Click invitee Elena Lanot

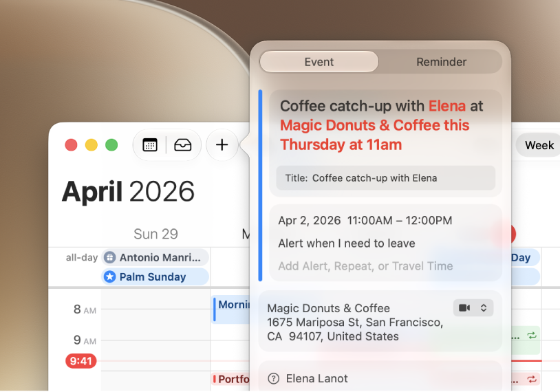pos(316,378)
